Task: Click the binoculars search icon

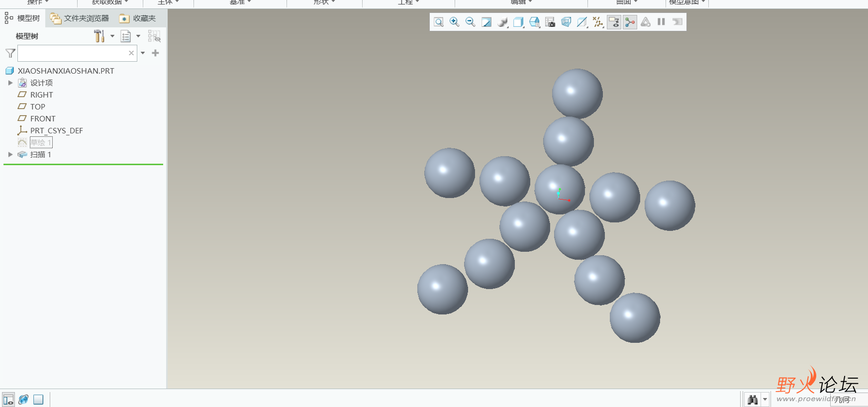Action: coord(752,400)
